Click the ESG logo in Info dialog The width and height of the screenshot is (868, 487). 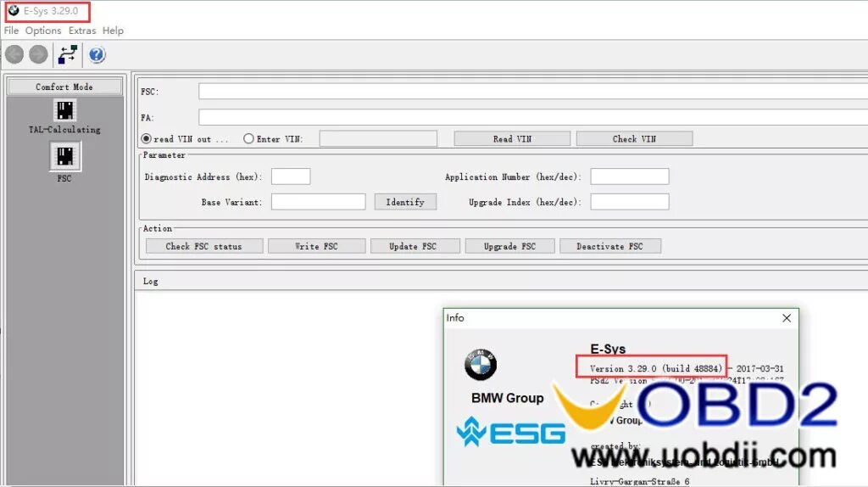click(511, 432)
